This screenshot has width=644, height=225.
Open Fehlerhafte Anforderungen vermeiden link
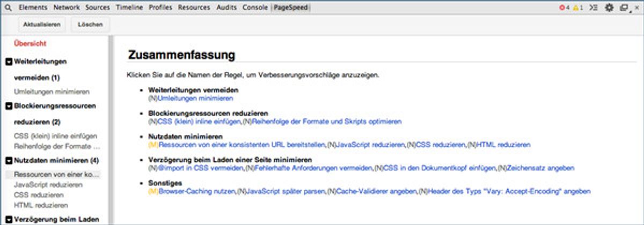313,168
